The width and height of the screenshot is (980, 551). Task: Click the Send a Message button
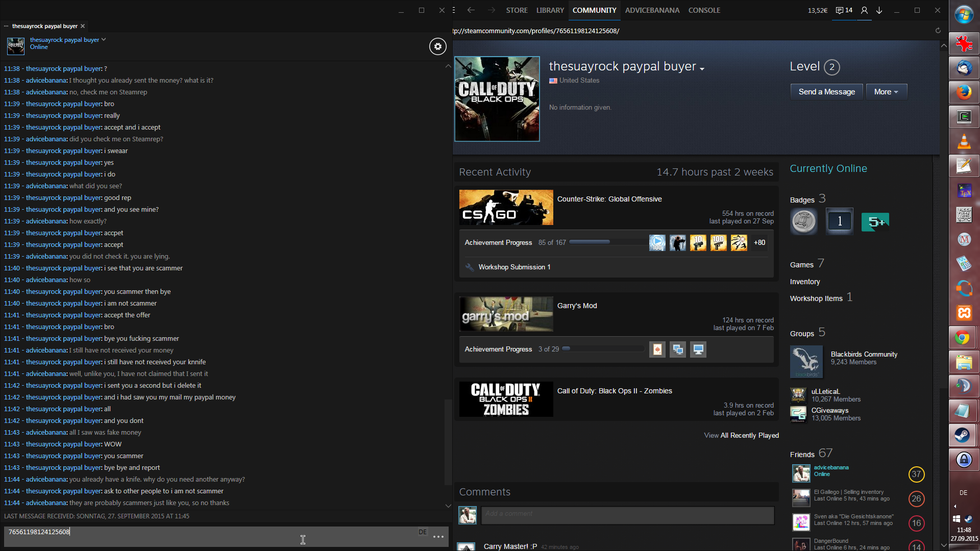pos(826,92)
